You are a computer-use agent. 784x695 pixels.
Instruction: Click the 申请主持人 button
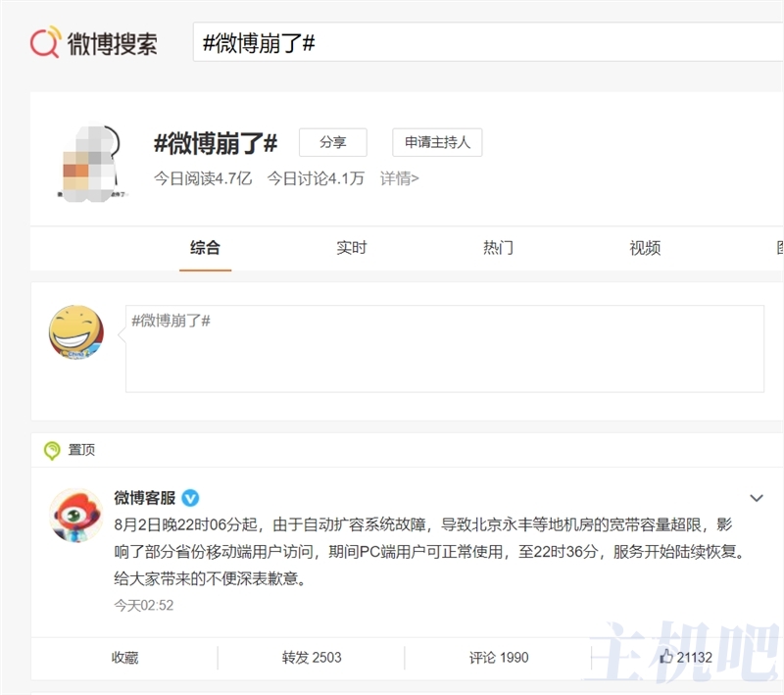(x=437, y=142)
